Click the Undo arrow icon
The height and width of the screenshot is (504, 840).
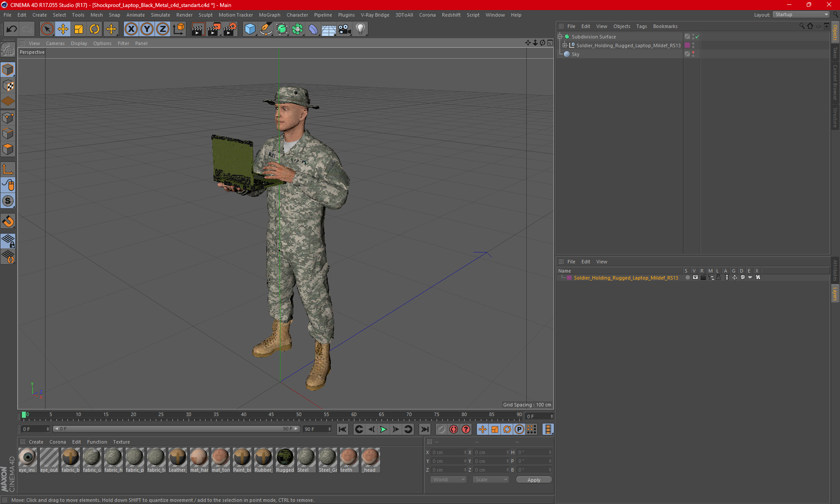(12, 29)
